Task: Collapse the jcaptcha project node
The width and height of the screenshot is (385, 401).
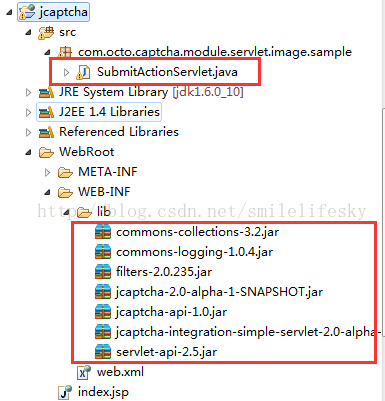Action: click(9, 13)
